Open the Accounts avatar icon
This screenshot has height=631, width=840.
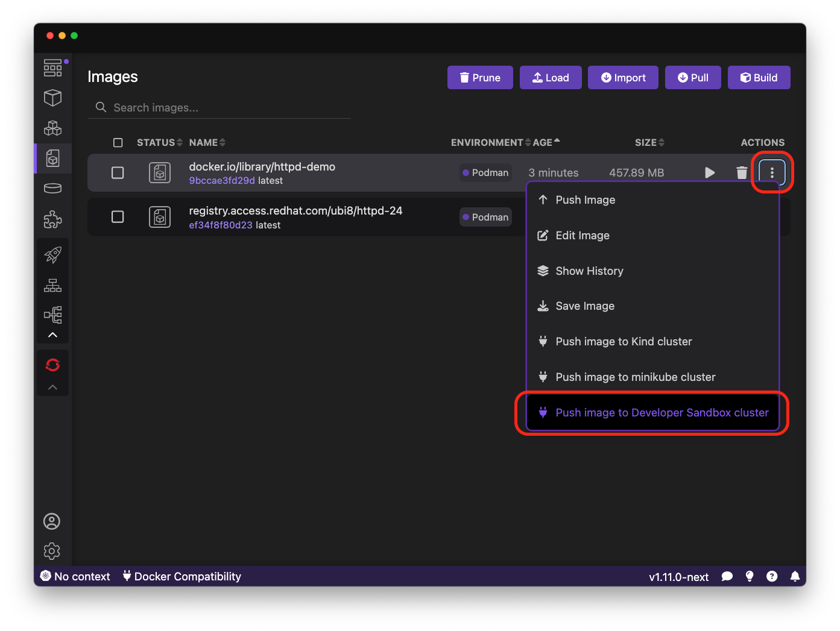tap(52, 521)
